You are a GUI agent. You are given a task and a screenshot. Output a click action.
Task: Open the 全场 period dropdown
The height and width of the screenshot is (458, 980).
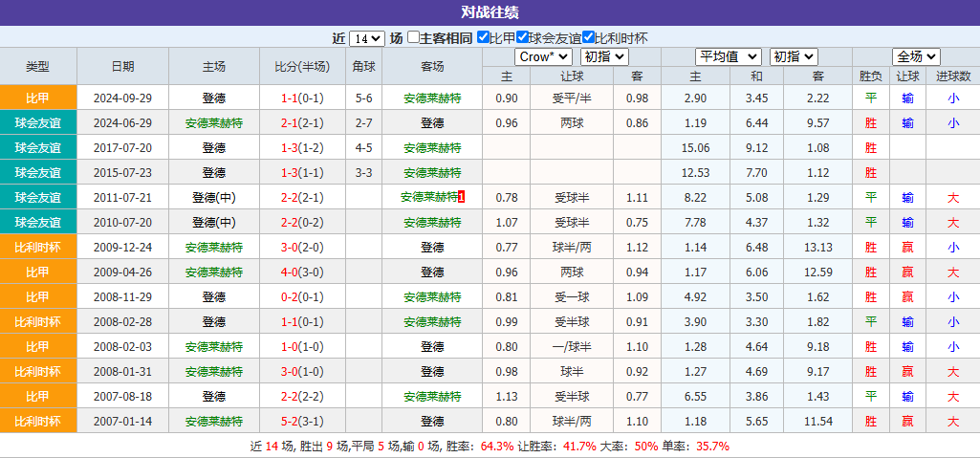[916, 56]
